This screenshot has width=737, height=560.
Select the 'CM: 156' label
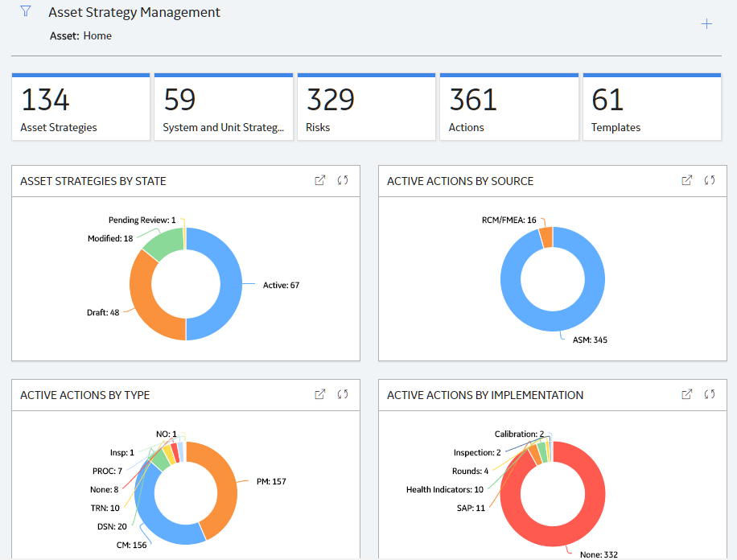click(132, 545)
